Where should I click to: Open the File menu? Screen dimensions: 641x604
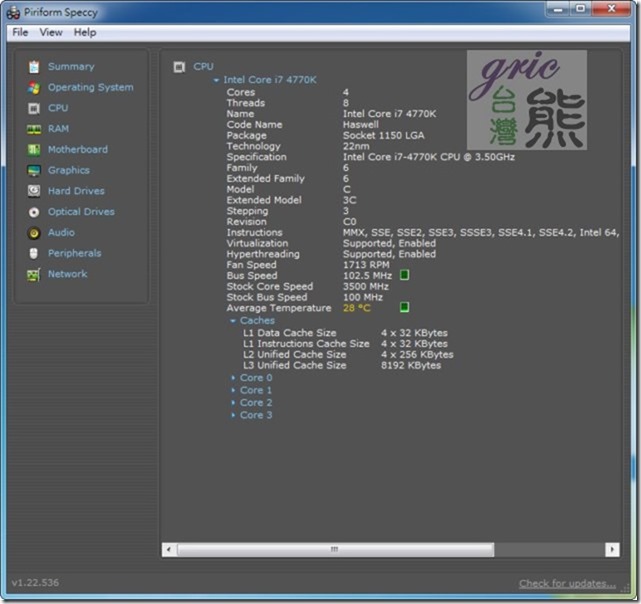pos(20,32)
